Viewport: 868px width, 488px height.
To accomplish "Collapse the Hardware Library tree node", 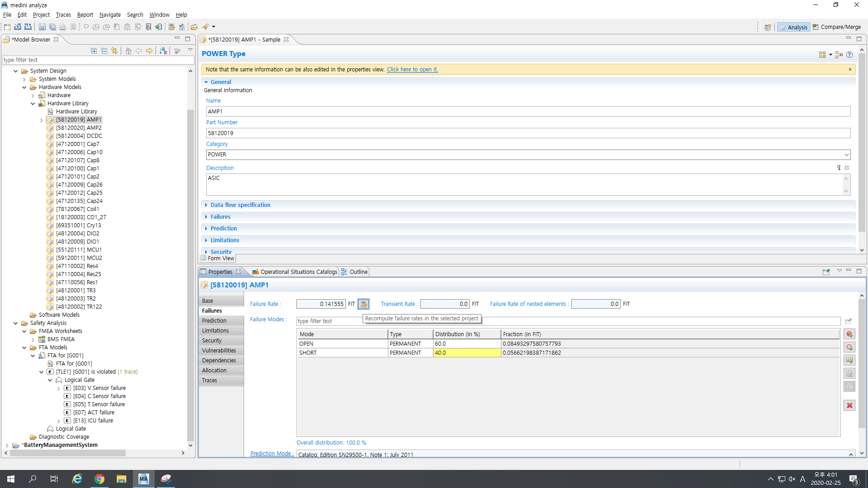I will (33, 103).
